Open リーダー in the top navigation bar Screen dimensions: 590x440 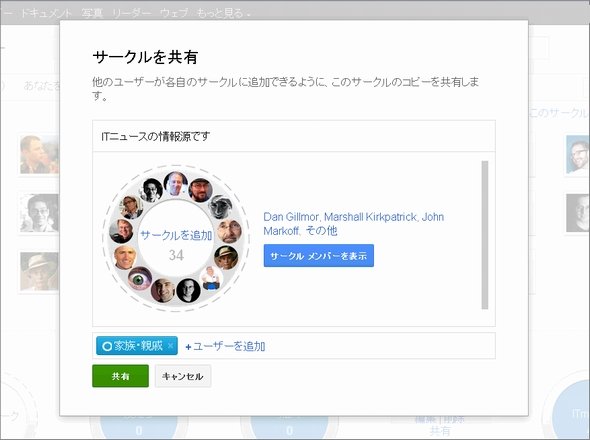click(x=131, y=13)
